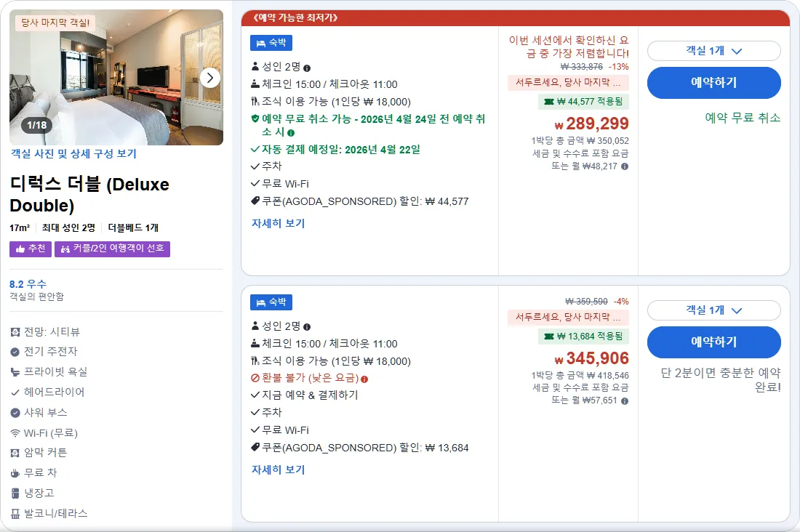Open the info icon next to 환불 불가
800x532 pixels.
click(364, 379)
